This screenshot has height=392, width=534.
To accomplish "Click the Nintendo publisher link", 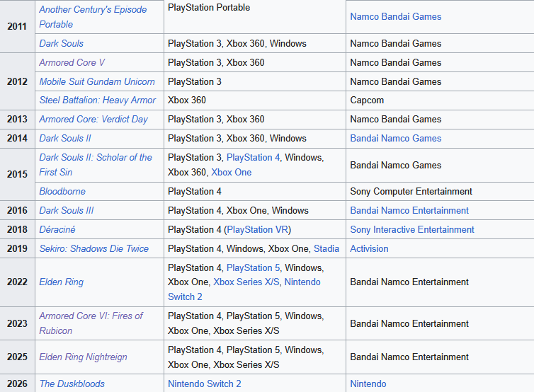I will point(368,384).
